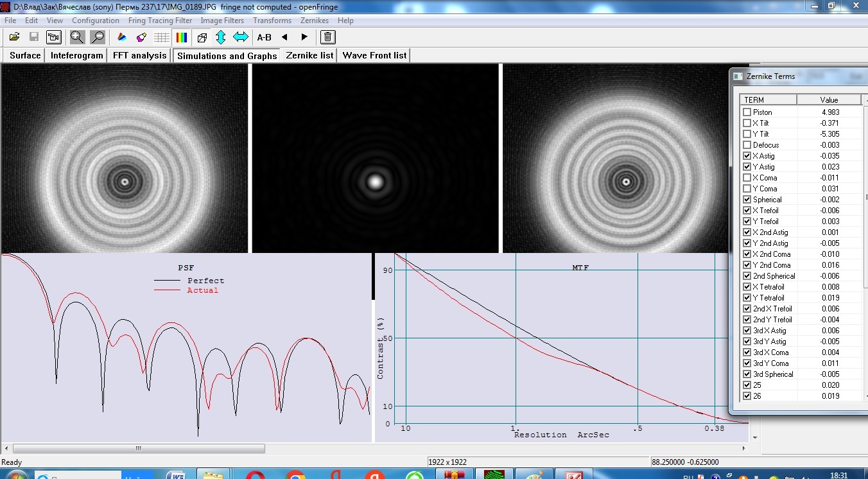Click the horizontal scrollbar thumb at bottom
This screenshot has height=479, width=868.
pos(138,449)
